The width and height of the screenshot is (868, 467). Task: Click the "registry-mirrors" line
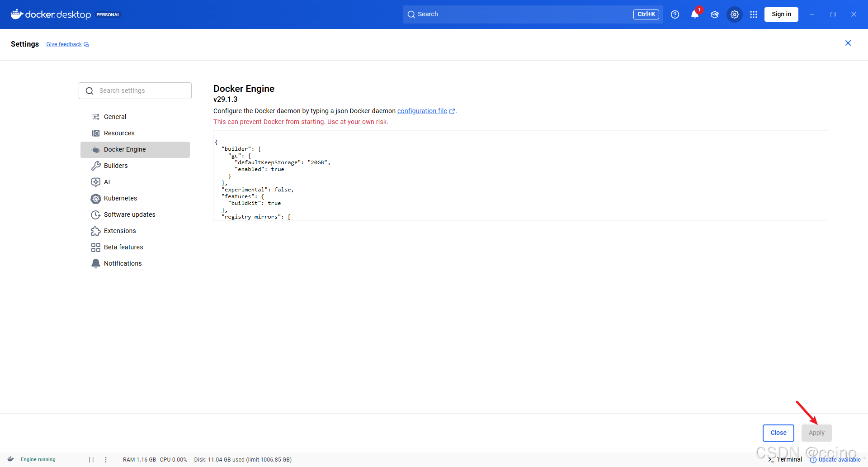point(256,217)
